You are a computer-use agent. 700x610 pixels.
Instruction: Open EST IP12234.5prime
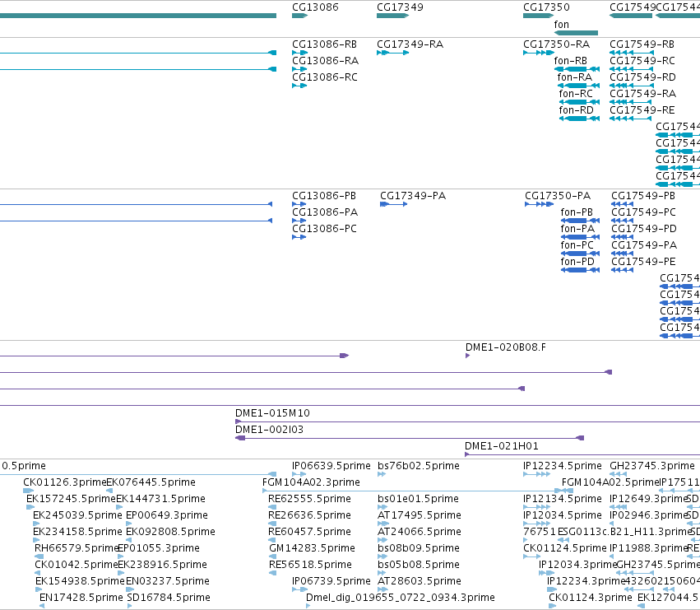563,466
